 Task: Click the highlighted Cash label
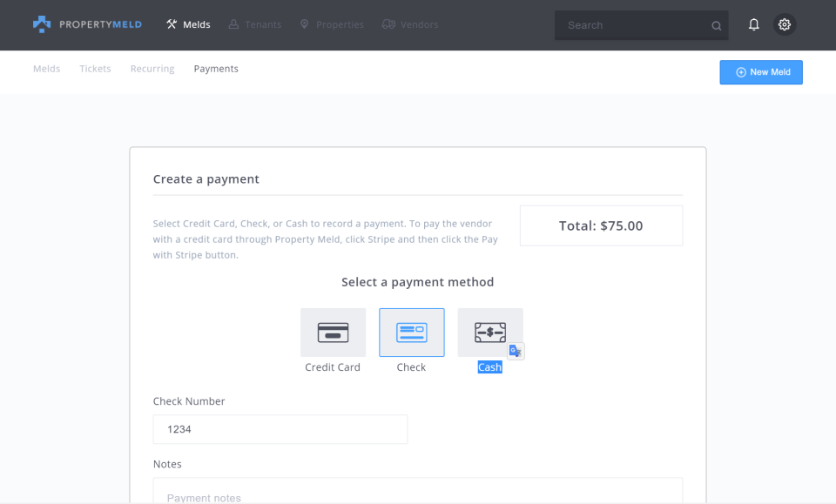click(489, 366)
